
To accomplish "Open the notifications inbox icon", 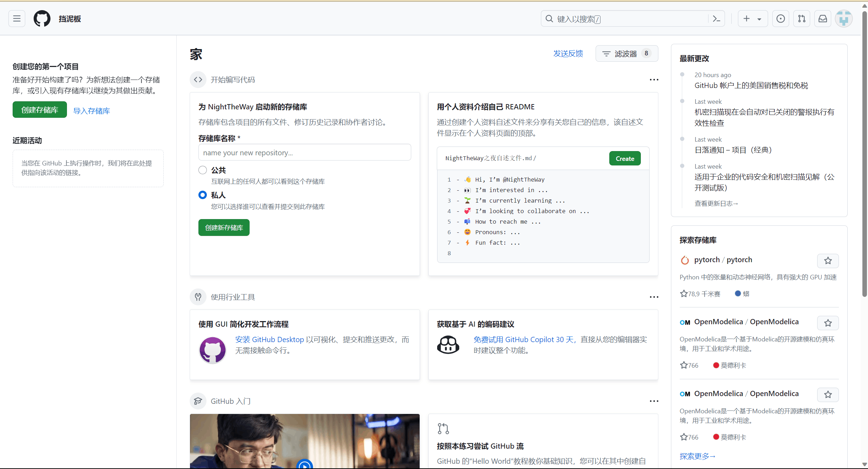I will (822, 19).
